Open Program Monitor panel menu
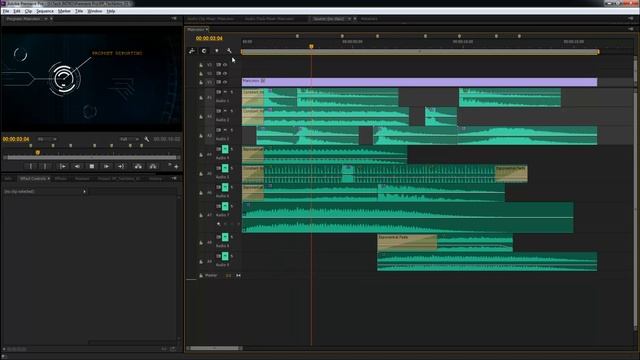This screenshot has height=360, width=640. point(174,19)
